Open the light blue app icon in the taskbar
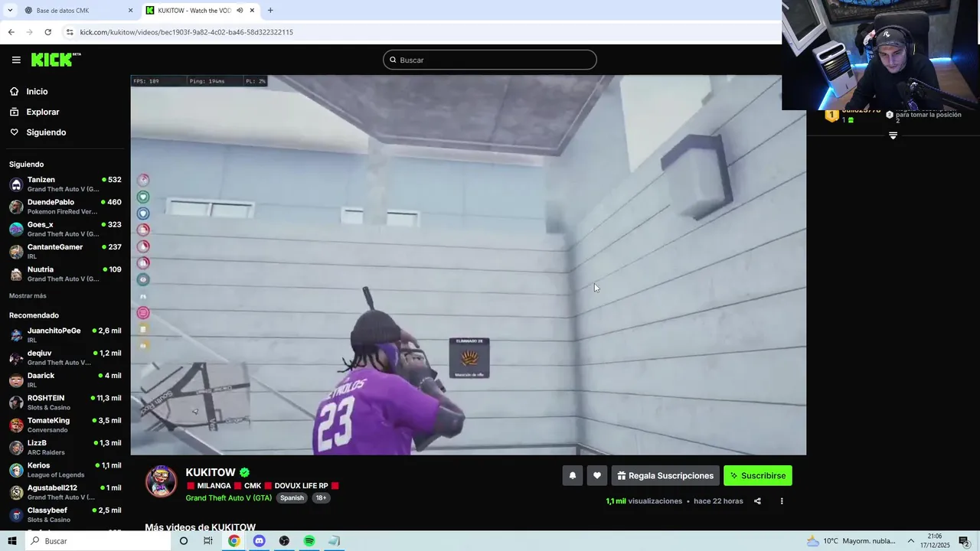 335,541
